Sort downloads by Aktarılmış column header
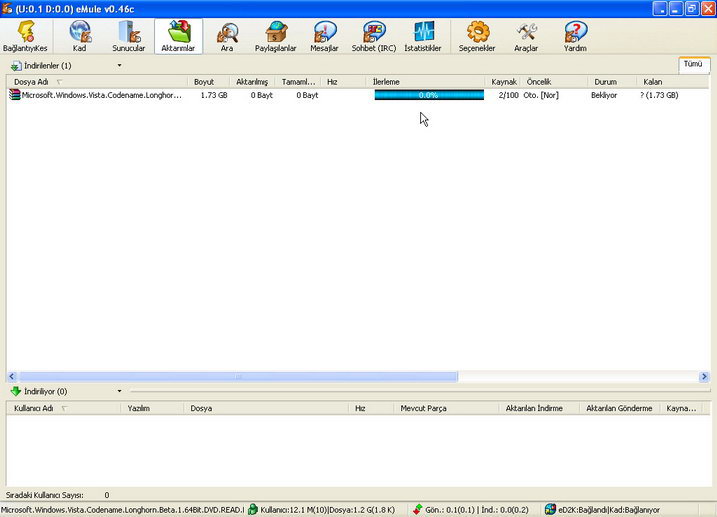 [252, 82]
